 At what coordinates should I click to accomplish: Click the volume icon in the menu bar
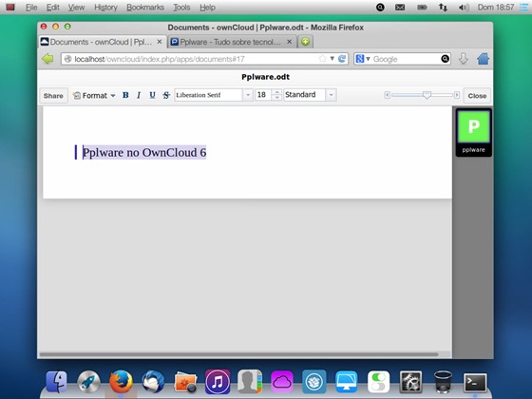(x=464, y=8)
